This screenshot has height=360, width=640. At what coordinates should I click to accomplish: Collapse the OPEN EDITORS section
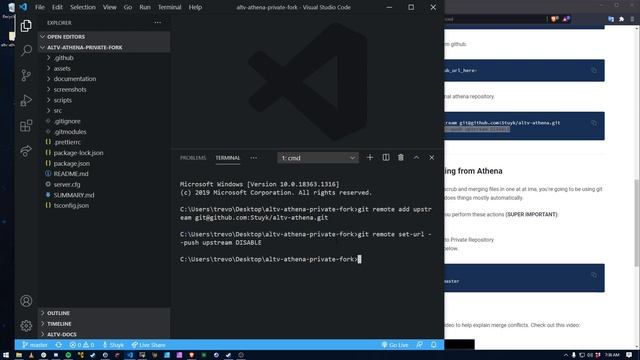104,37
